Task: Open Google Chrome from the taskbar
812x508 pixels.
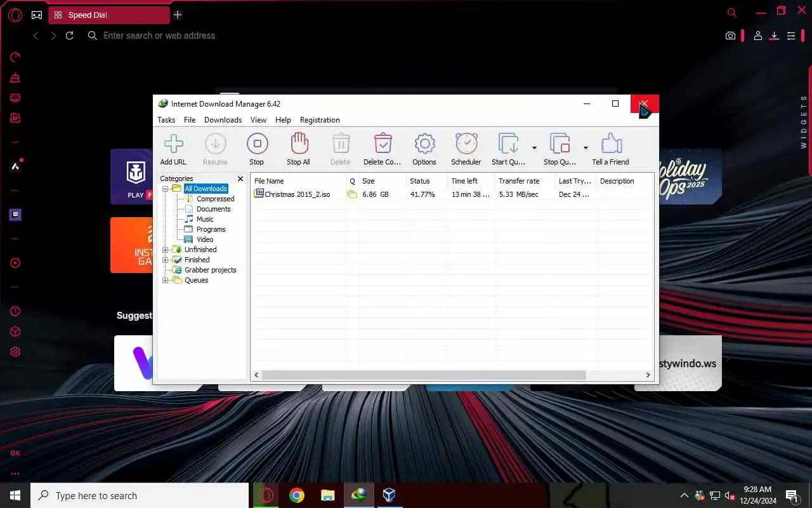Action: 297,495
